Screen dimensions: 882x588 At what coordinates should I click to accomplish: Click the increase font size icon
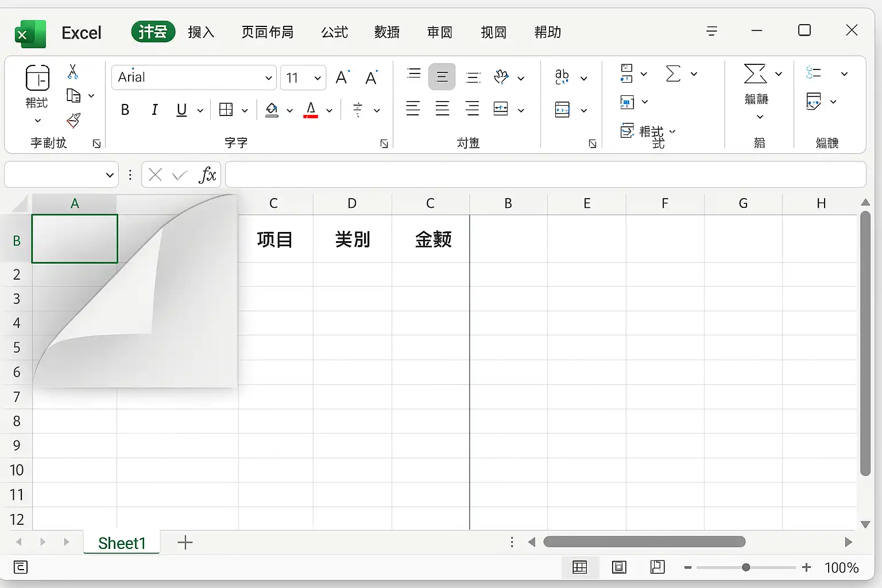[x=342, y=78]
